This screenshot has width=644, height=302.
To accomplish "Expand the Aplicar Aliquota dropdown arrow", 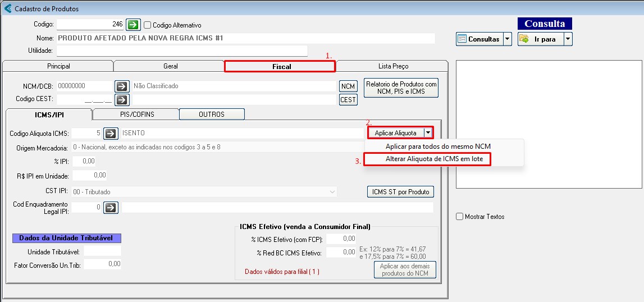I will click(x=428, y=132).
